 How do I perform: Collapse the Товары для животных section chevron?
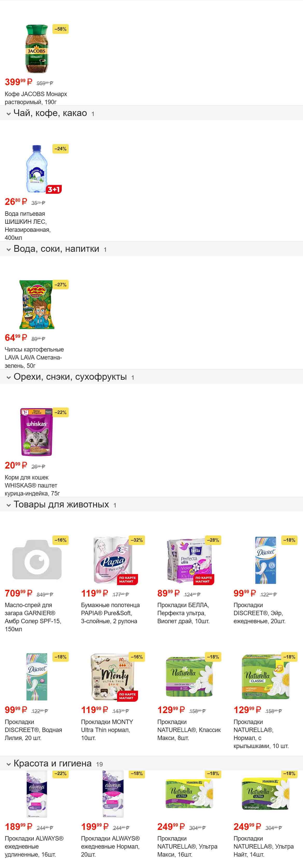tap(9, 505)
